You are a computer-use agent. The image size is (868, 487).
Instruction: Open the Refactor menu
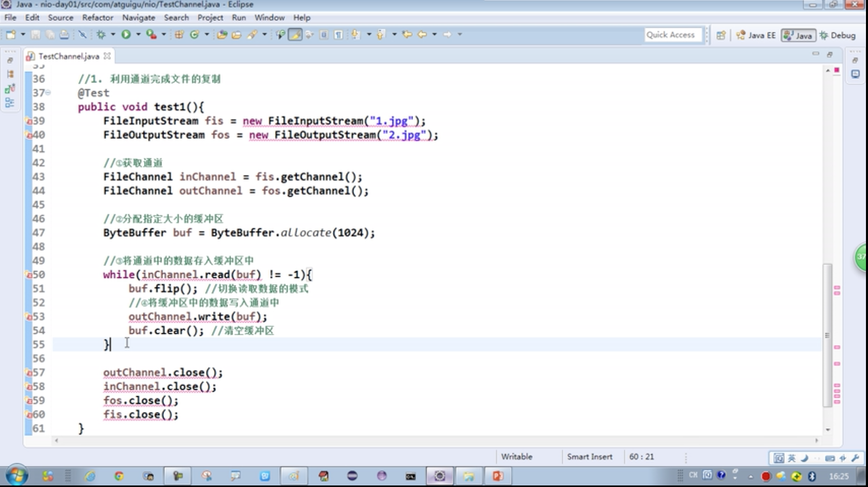coord(97,17)
